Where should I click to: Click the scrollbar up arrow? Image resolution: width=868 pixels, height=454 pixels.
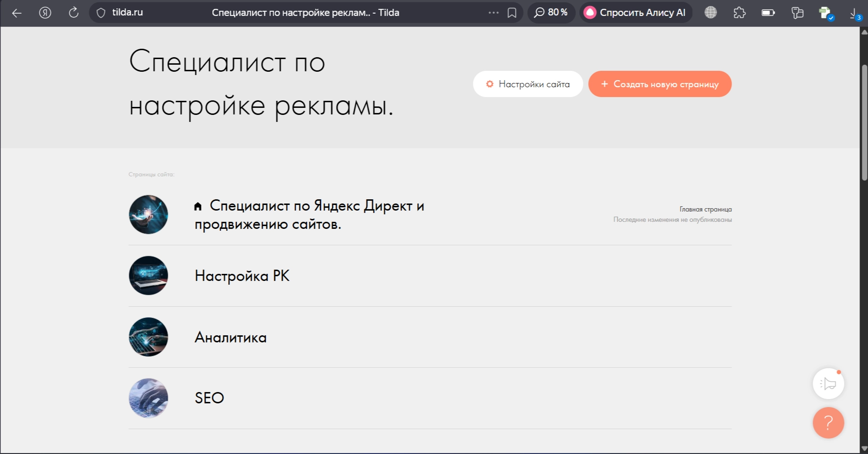coord(864,32)
